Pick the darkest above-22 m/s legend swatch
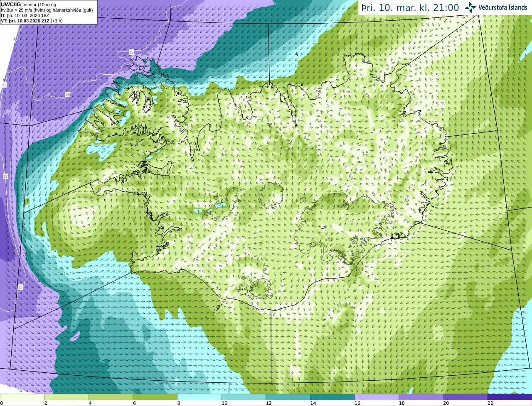Viewport: 532px width, 406px height. click(510, 397)
